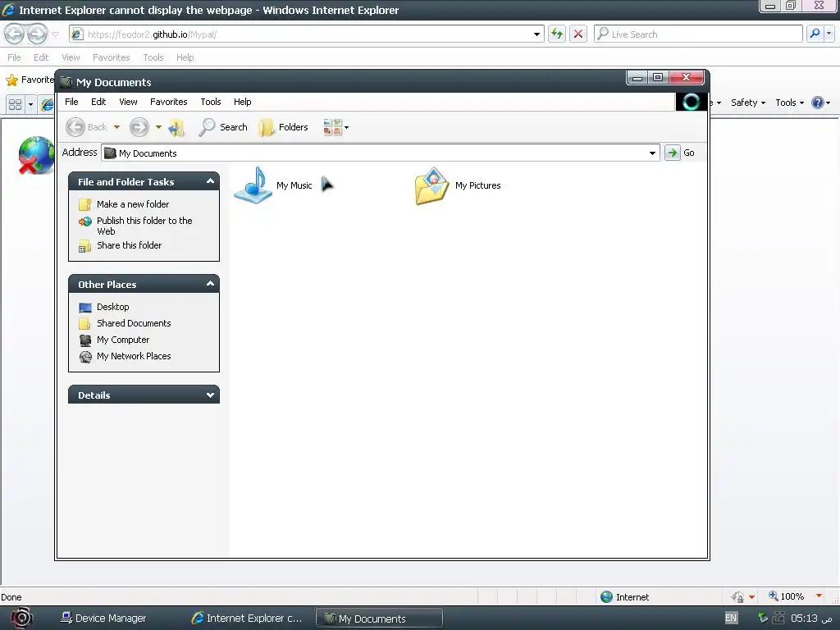This screenshot has height=630, width=840.
Task: Click the Live Search box
Action: click(699, 34)
